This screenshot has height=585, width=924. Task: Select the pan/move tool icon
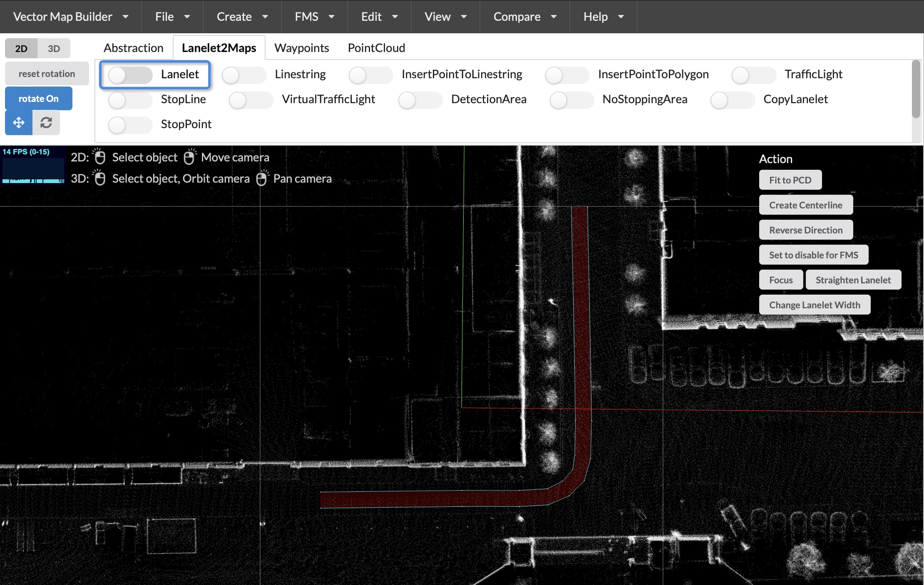click(x=18, y=122)
